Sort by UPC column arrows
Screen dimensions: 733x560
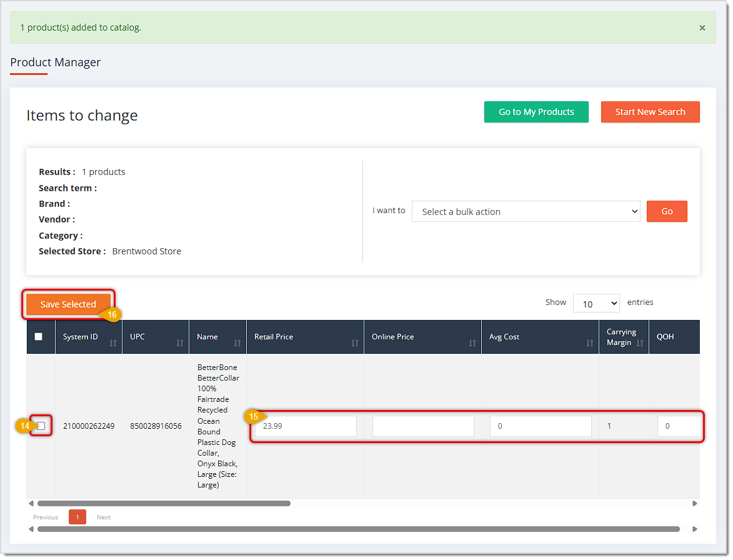(180, 344)
